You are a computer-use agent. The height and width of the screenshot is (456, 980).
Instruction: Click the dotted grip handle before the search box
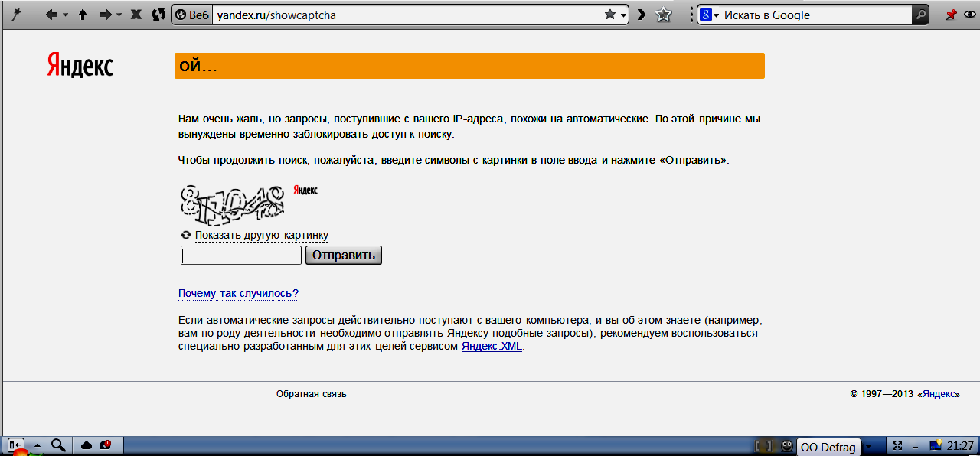click(x=691, y=15)
